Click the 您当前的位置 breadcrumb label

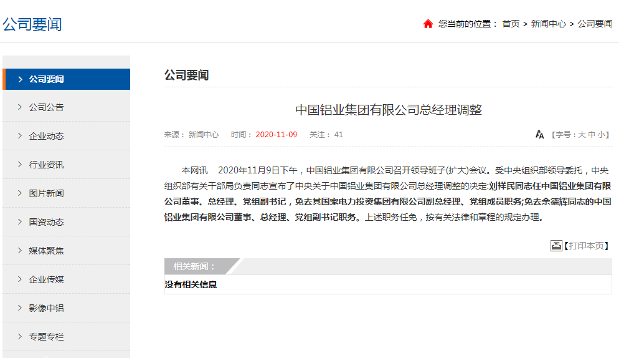(x=468, y=24)
